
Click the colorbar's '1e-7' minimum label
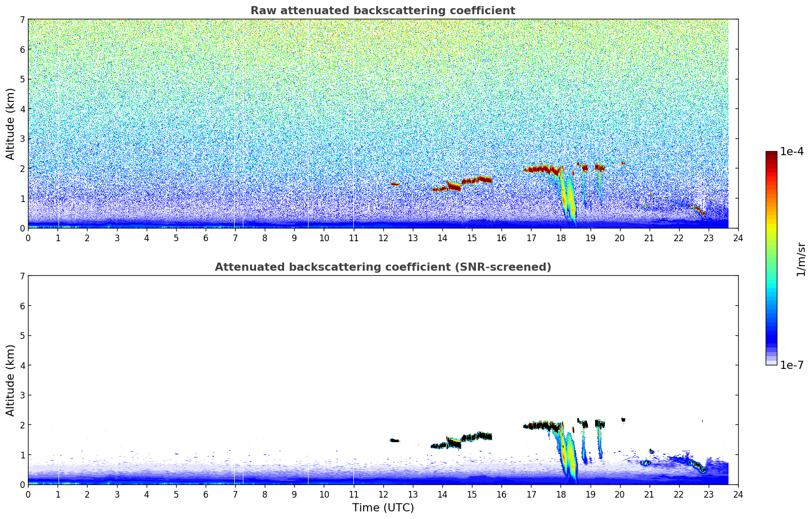pyautogui.click(x=792, y=365)
